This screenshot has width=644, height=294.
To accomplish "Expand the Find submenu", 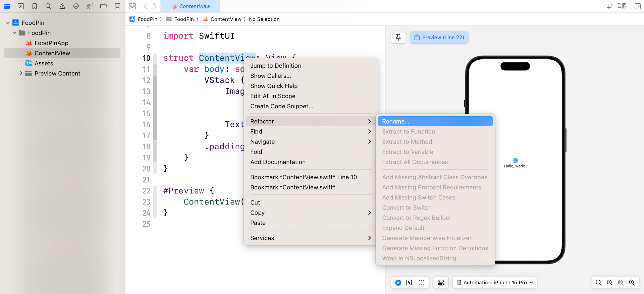I will 311,131.
